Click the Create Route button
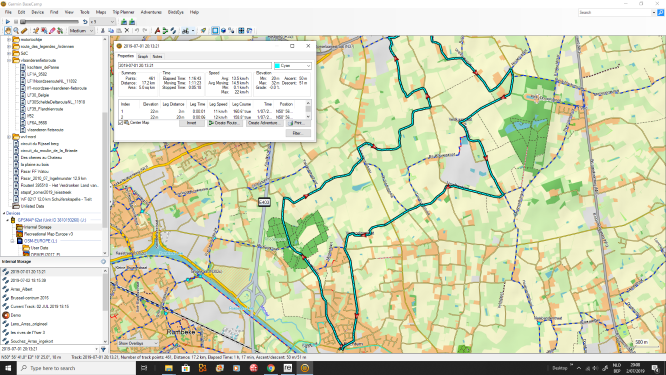The height and width of the screenshot is (375, 666). point(225,123)
